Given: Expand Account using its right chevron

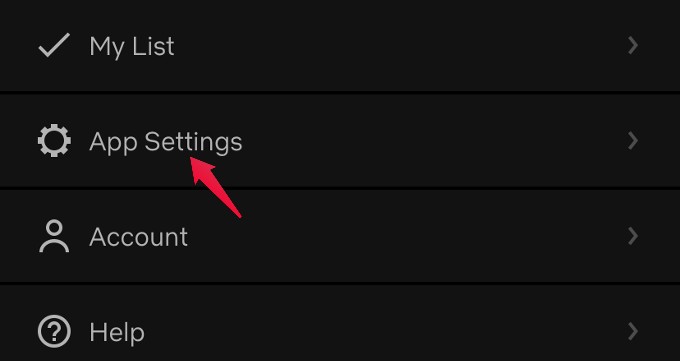Looking at the screenshot, I should 633,236.
